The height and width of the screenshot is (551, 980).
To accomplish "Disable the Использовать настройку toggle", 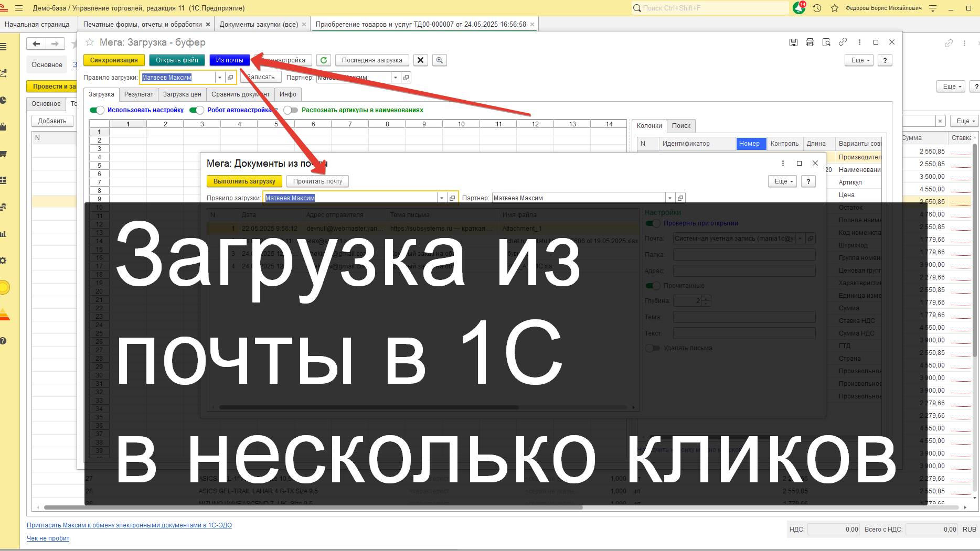I will click(x=98, y=110).
